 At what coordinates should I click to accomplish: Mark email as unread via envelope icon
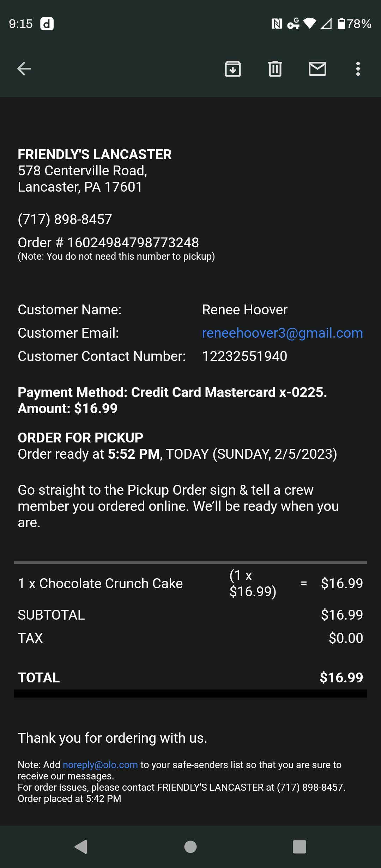pos(317,69)
